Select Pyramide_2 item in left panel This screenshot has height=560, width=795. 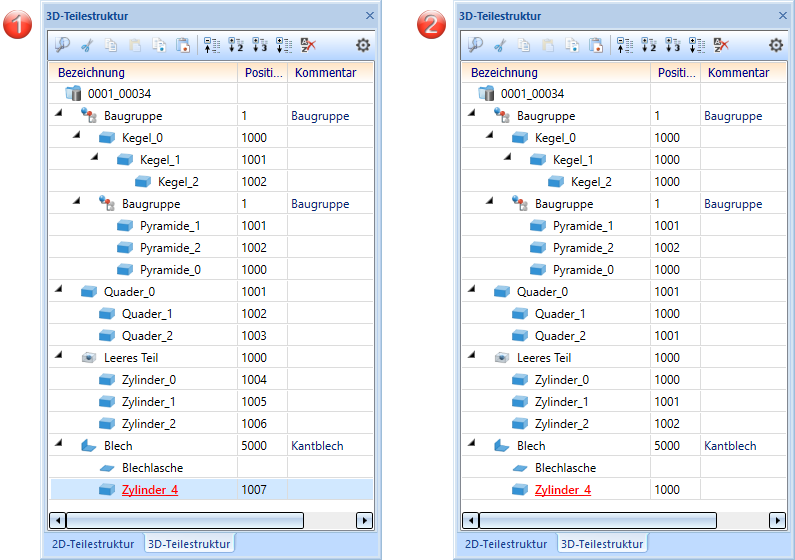pos(170,248)
